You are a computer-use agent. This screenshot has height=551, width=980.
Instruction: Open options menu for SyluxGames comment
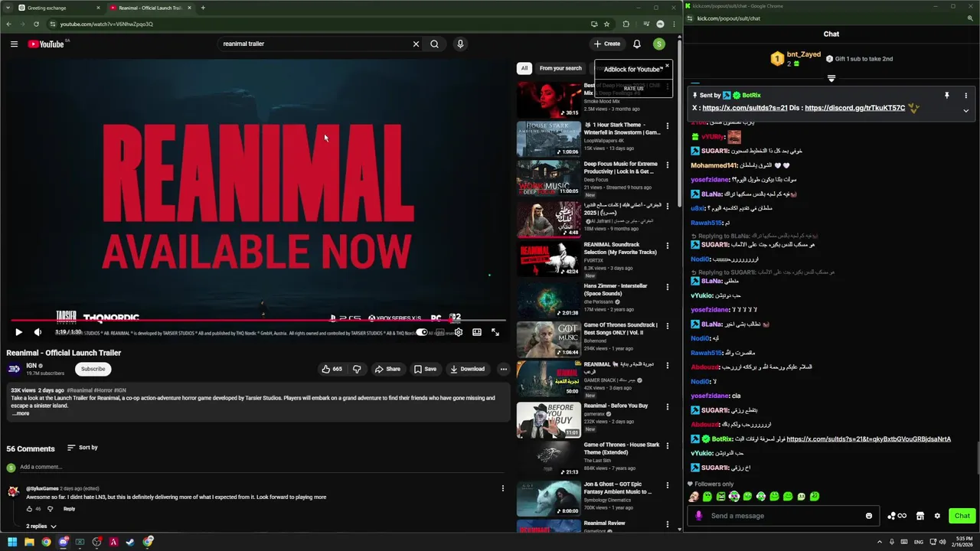(503, 488)
